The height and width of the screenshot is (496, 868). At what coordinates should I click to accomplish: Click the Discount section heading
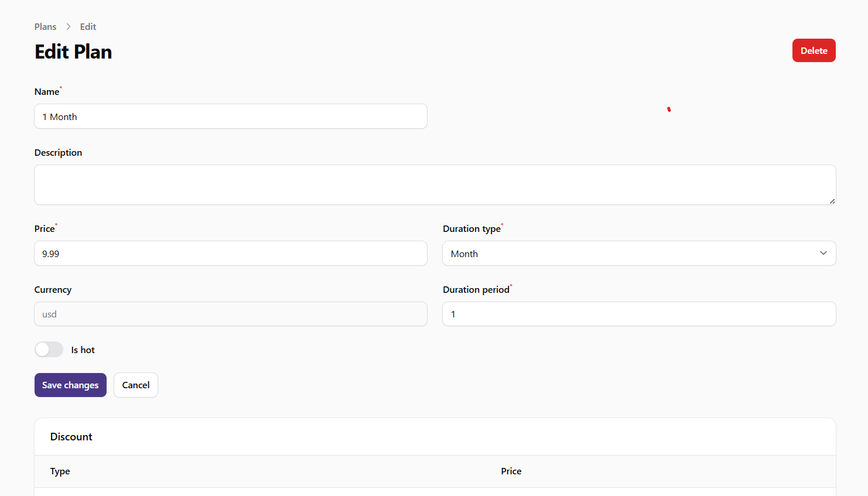71,437
